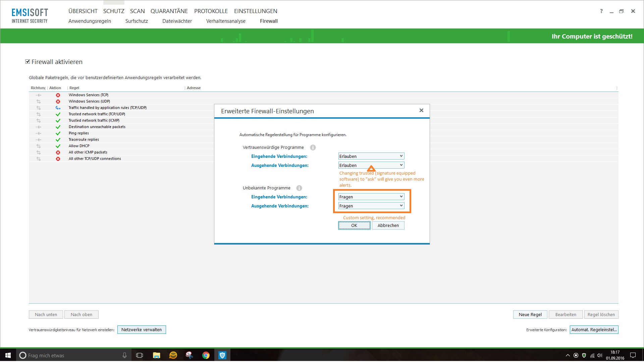Click the Emsisoft shield taskbar icon
Image resolution: width=644 pixels, height=362 pixels.
coord(222,355)
